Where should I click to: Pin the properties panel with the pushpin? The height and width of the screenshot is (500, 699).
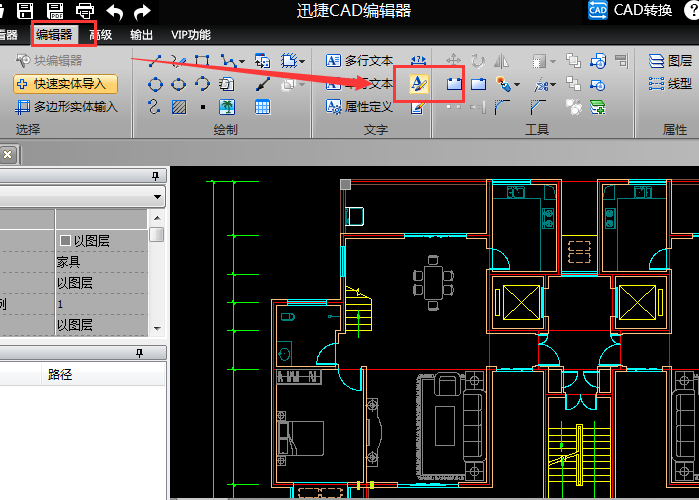pyautogui.click(x=155, y=176)
